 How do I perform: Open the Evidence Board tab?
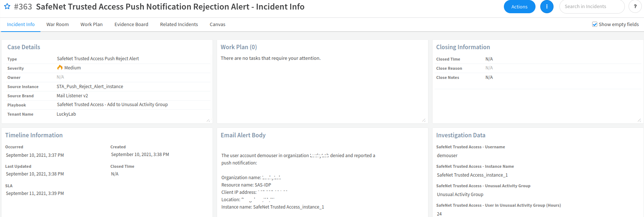pos(131,25)
